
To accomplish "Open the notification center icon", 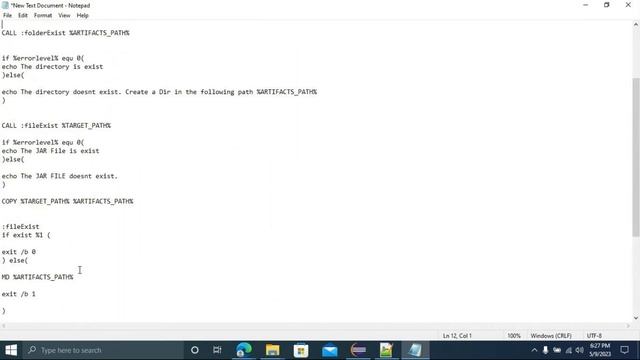I will click(x=624, y=350).
